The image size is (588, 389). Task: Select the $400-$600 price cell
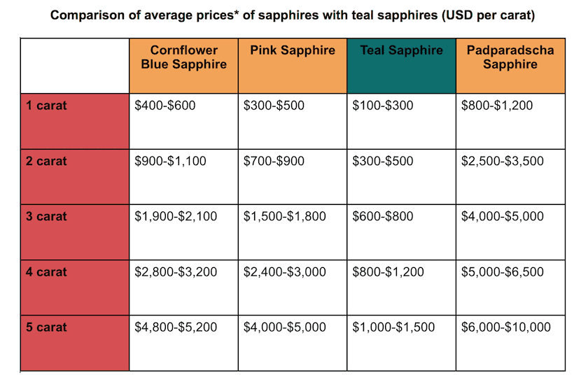[165, 106]
